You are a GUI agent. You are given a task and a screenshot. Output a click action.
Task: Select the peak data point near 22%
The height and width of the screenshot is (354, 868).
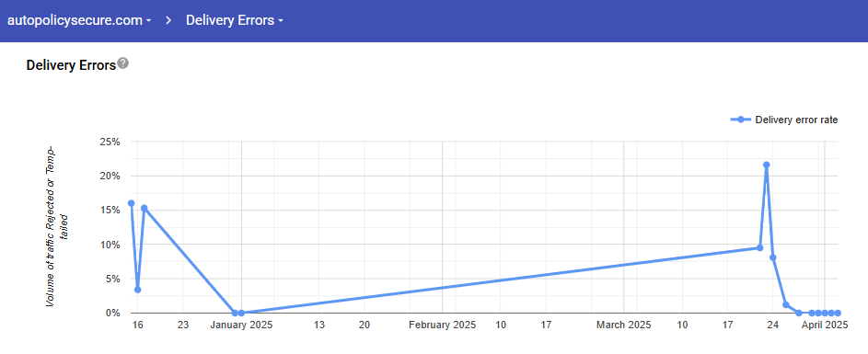(x=766, y=165)
